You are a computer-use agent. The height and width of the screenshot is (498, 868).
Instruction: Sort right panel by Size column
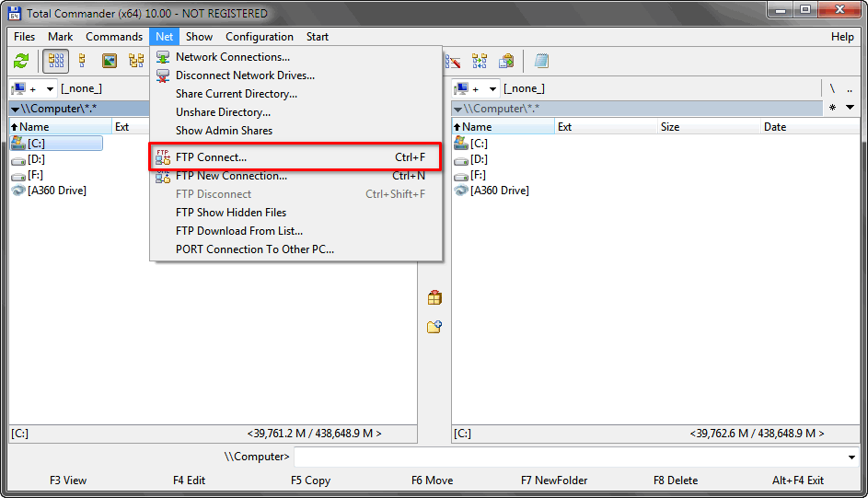pos(709,127)
